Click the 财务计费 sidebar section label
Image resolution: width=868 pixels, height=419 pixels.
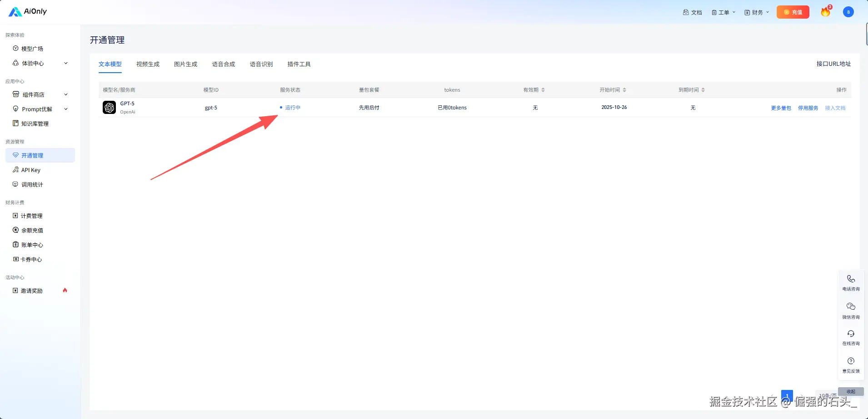[x=15, y=202]
